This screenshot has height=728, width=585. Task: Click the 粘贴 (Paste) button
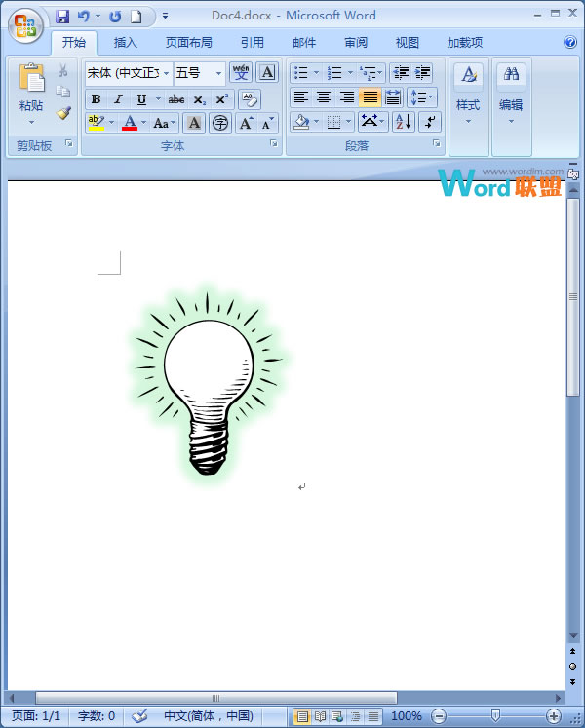tap(31, 93)
